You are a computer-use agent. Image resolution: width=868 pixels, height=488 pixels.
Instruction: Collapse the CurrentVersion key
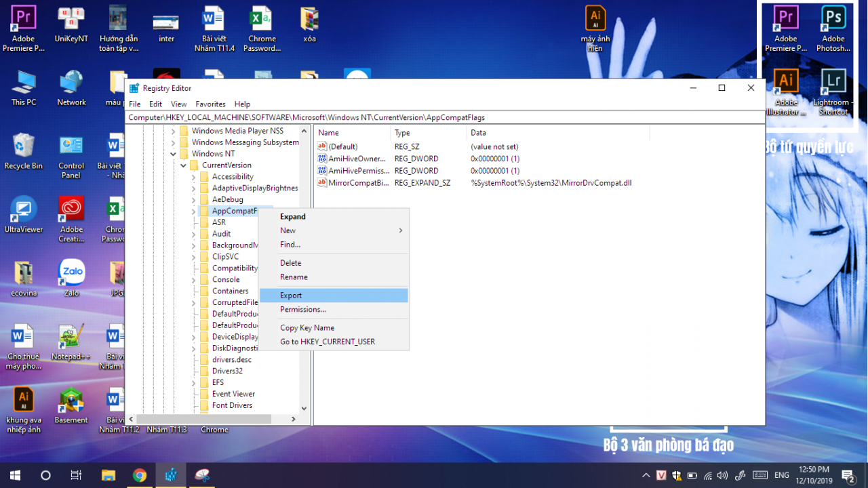pyautogui.click(x=184, y=165)
